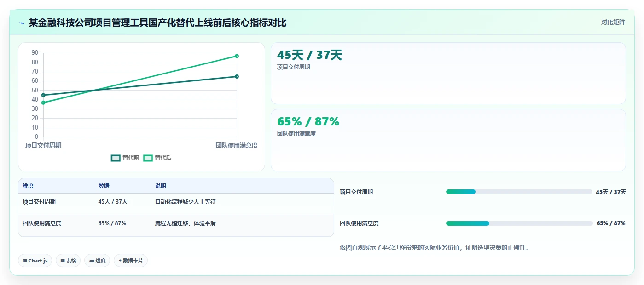Click the summary sentence about 平稳迁移
The height and width of the screenshot is (285, 644).
[434, 248]
